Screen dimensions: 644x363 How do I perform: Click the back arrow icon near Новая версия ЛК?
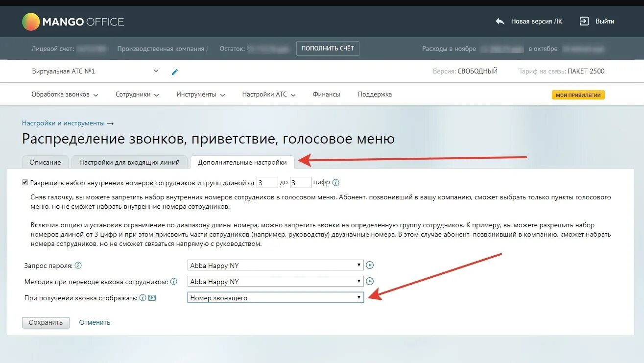click(500, 22)
